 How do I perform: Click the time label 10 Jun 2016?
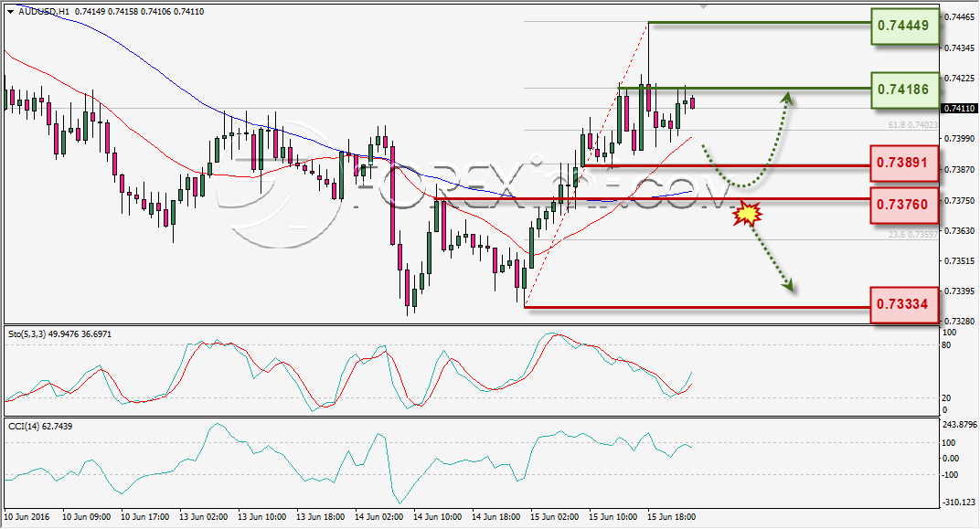pos(27,517)
